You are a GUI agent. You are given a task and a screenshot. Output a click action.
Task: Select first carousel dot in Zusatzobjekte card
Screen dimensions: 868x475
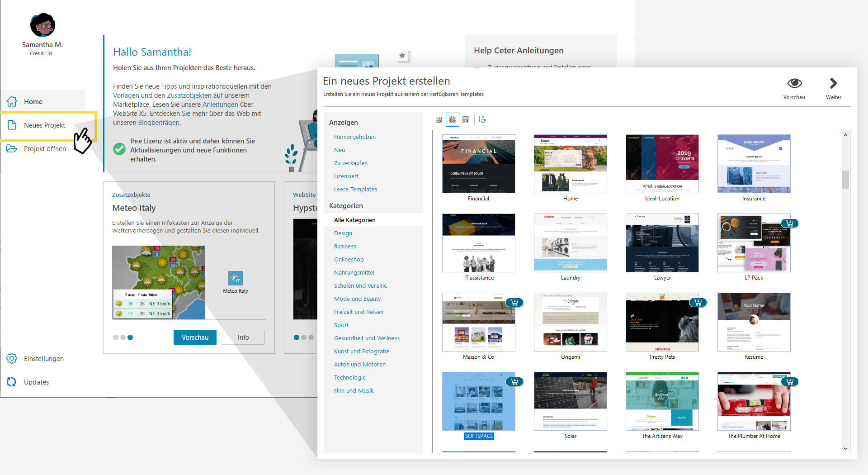click(x=116, y=337)
